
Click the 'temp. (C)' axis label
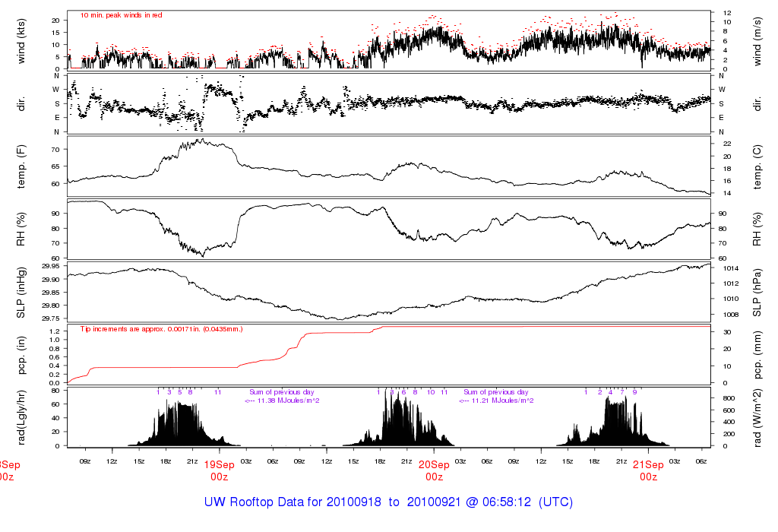(757, 166)
